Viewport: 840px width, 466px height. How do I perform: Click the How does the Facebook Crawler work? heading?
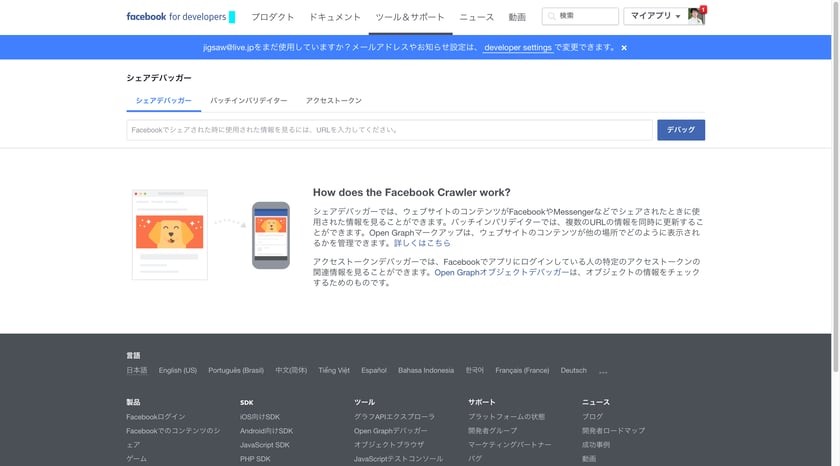(411, 192)
